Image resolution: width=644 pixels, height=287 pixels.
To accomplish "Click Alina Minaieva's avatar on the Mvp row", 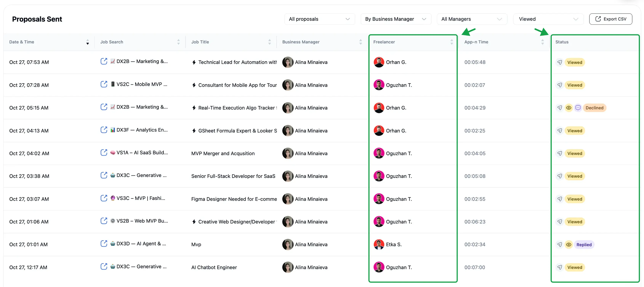I will point(288,245).
